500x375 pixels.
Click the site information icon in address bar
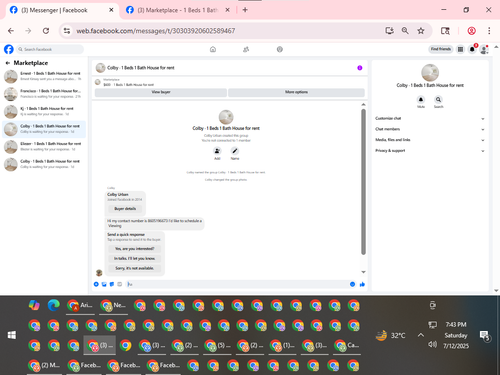67,31
